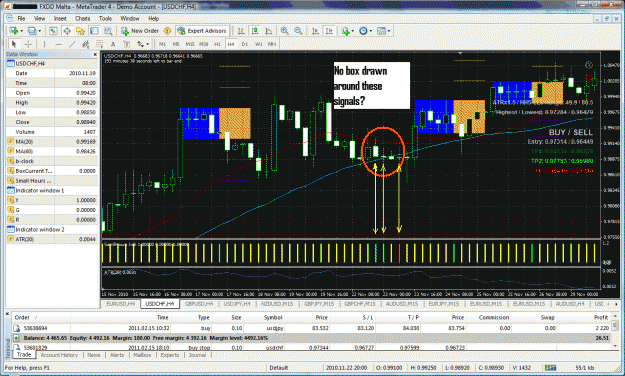This screenshot has width=625, height=376.
Task: Expand the Indicators dropdown arrow
Action: (x=352, y=31)
